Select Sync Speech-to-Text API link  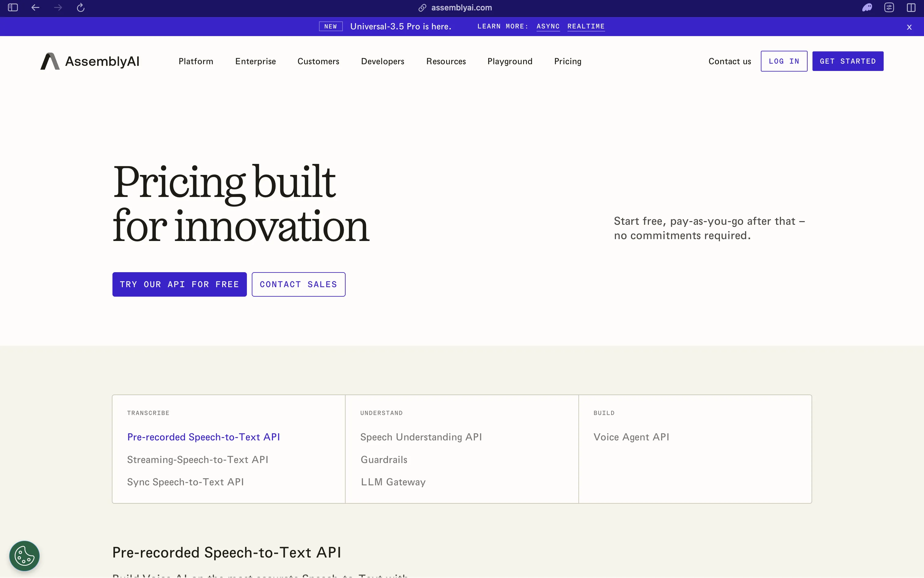click(x=185, y=482)
